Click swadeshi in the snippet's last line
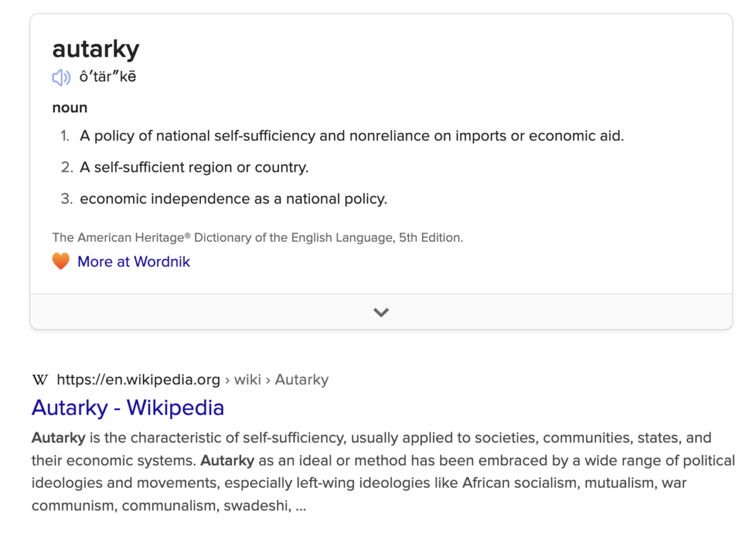The width and height of the screenshot is (756, 542). (x=255, y=505)
